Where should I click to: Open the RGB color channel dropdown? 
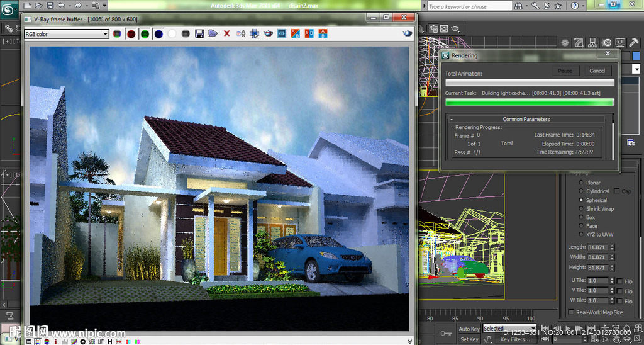point(66,34)
